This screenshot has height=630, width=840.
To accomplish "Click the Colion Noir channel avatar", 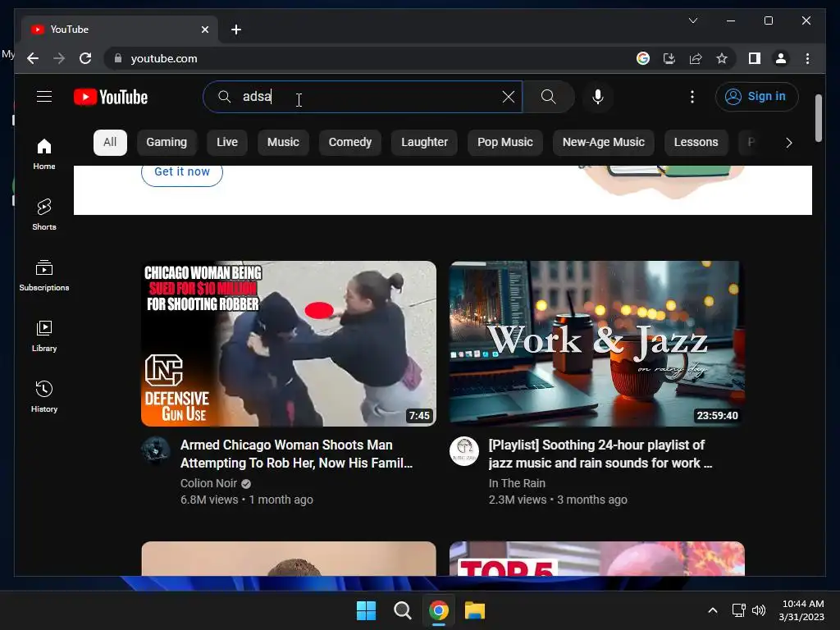I will click(156, 451).
